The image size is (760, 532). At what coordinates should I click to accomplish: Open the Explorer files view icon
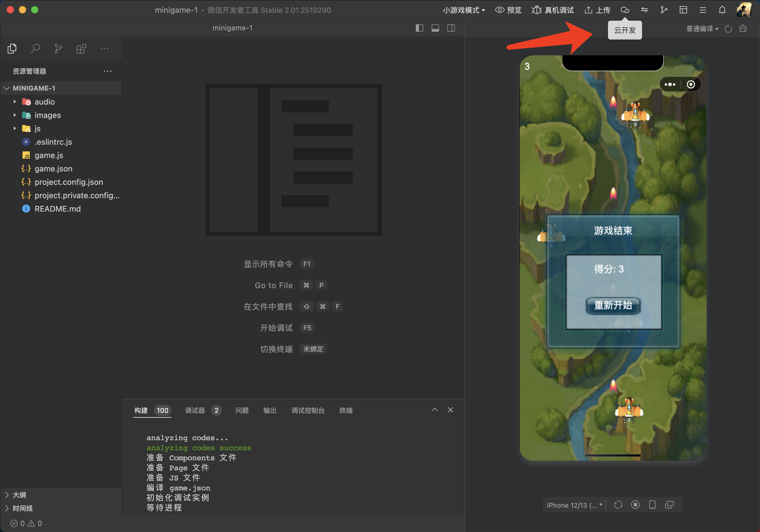pos(12,49)
